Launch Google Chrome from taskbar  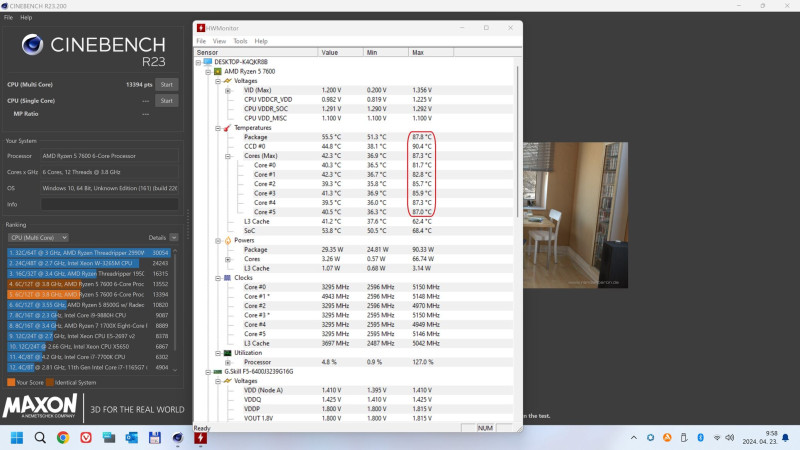(63, 438)
